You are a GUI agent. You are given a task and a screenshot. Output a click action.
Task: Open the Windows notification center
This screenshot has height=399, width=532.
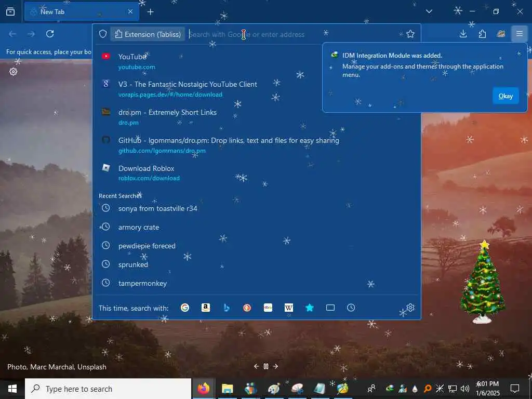[515, 389]
